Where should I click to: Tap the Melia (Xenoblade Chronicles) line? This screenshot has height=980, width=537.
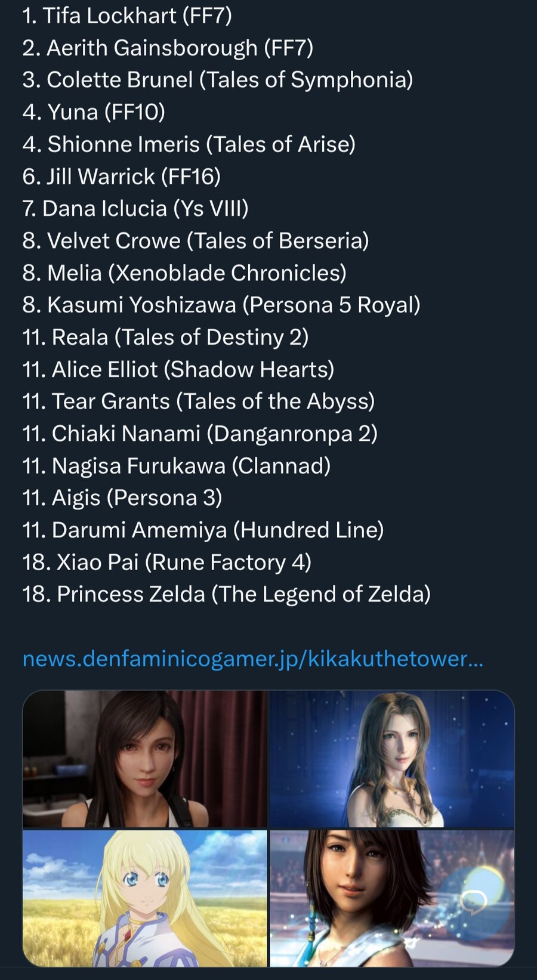pyautogui.click(x=184, y=273)
